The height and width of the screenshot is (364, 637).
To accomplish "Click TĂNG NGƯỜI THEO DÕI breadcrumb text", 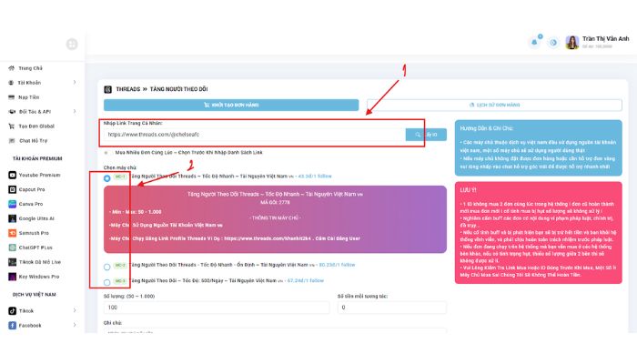I will click(x=178, y=89).
